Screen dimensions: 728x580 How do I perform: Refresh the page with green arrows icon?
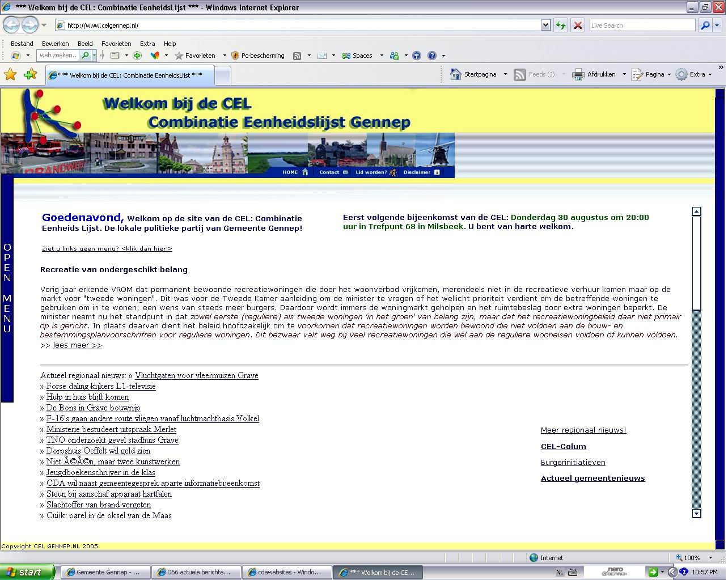coord(560,25)
